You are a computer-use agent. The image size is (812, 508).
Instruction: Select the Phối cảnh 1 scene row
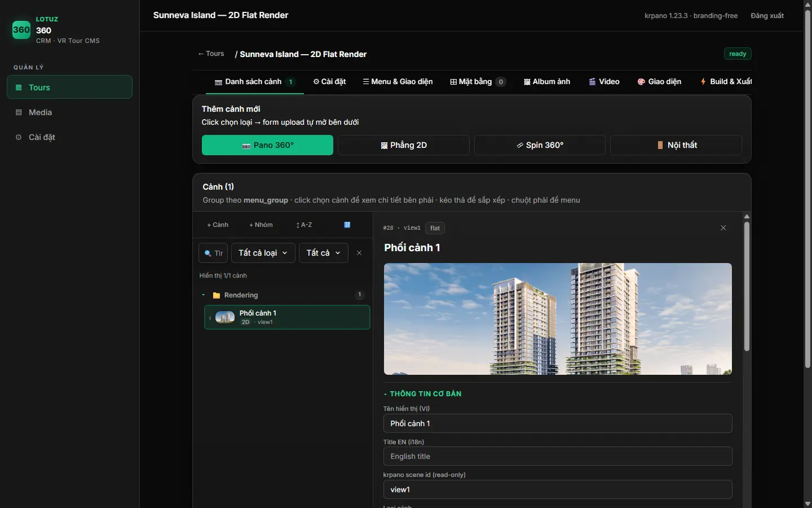click(287, 317)
